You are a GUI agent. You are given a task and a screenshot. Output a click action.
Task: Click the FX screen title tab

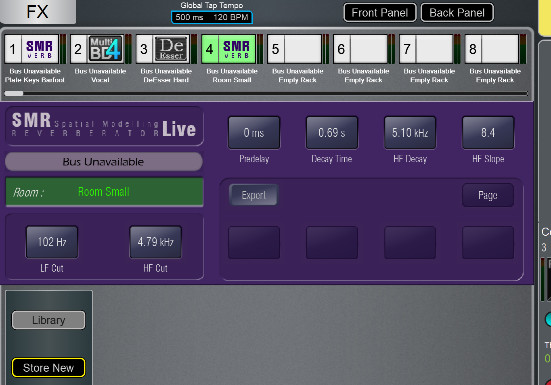click(38, 12)
